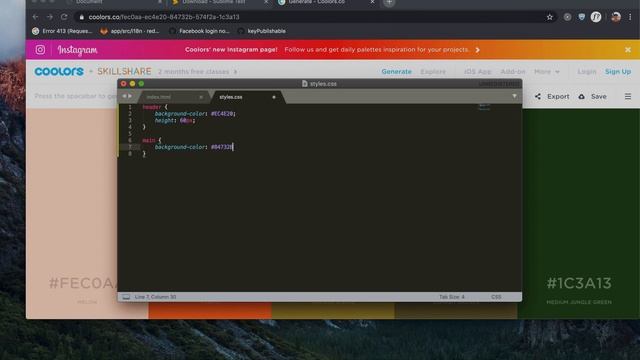
Task: Click the browser forward arrow
Action: coord(49,17)
